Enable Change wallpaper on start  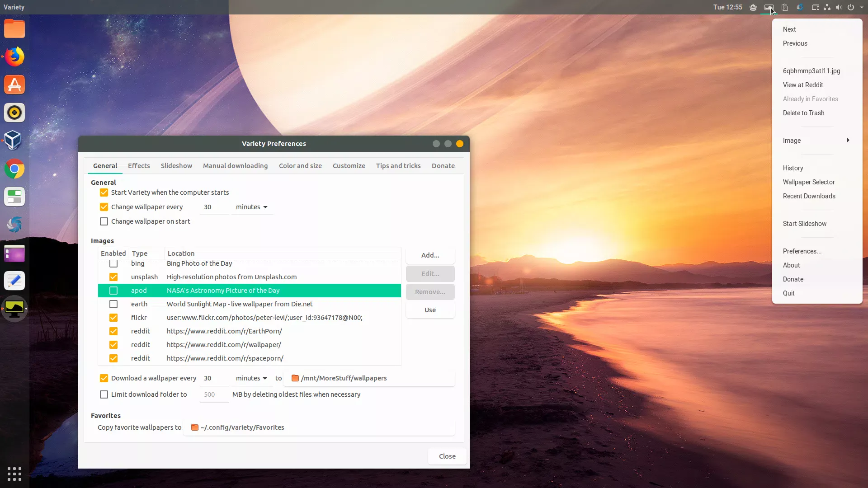click(x=104, y=221)
